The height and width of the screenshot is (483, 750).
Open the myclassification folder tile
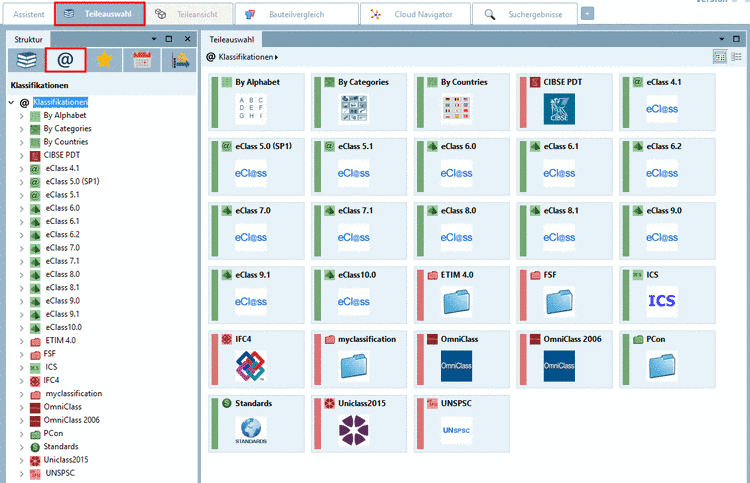(x=359, y=359)
